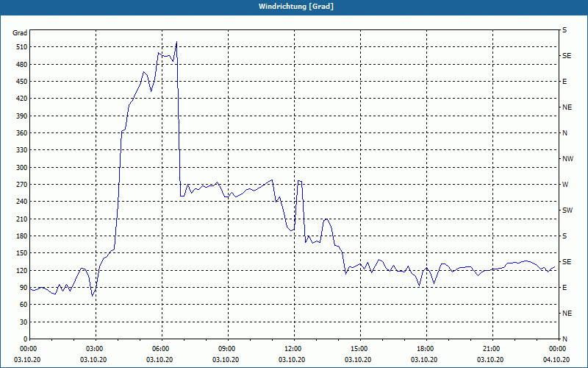Click the 03.10.20 date under 06:00
588x368 pixels.
[159, 360]
